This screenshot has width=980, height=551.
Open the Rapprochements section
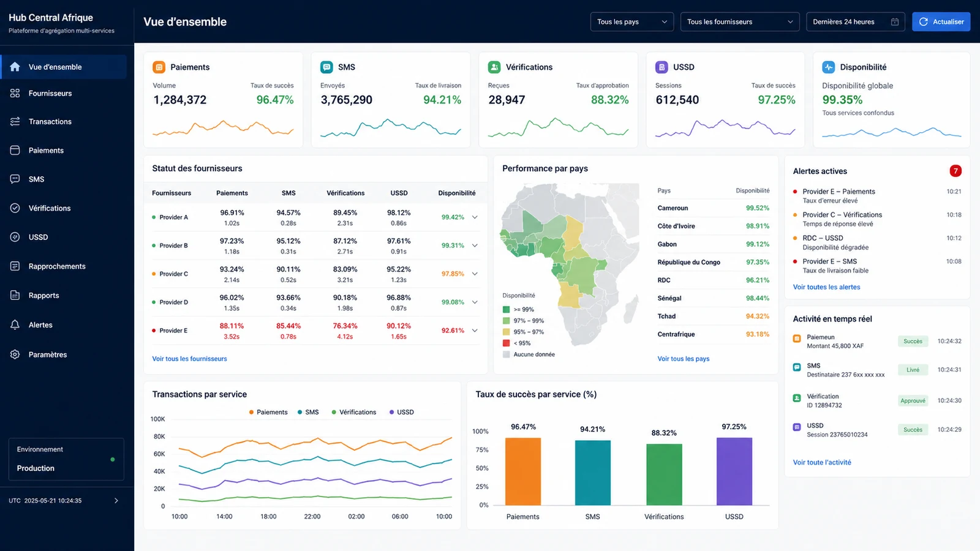click(x=64, y=266)
